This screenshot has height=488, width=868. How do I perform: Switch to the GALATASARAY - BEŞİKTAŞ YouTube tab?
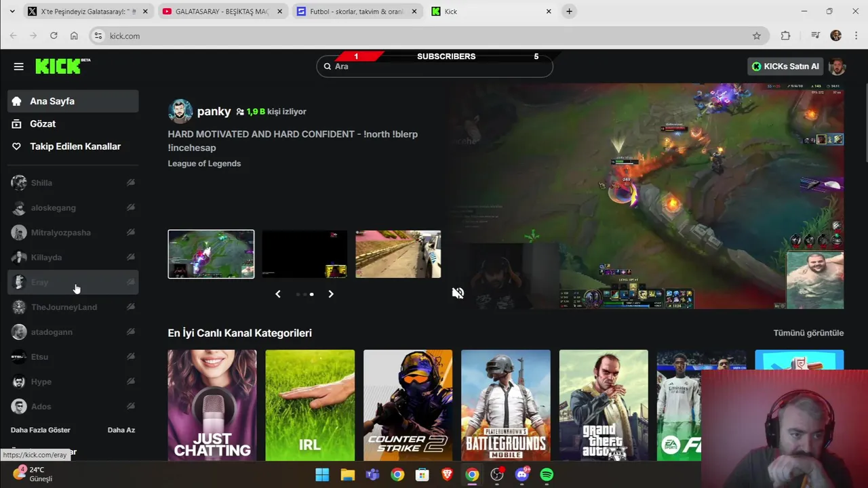point(222,12)
